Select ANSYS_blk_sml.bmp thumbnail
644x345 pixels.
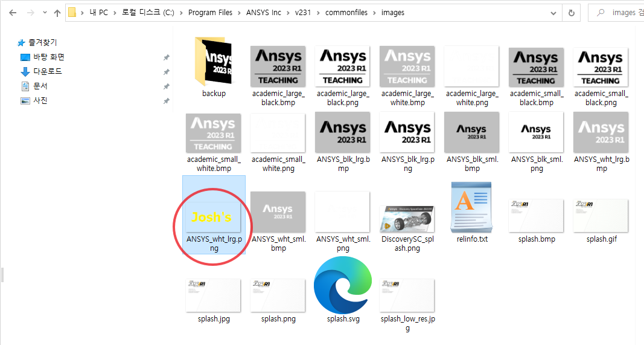pos(472,132)
